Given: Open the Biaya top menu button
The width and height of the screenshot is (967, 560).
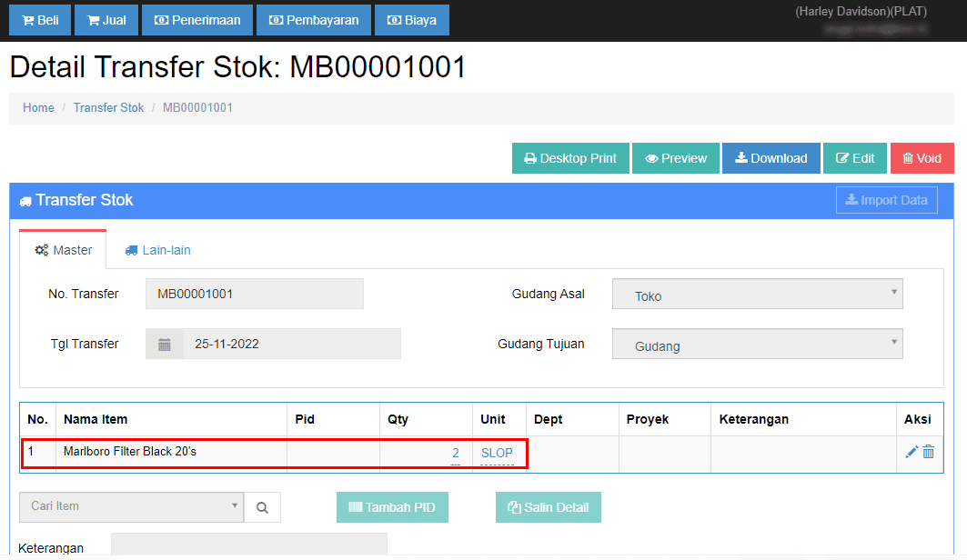Looking at the screenshot, I should point(412,20).
